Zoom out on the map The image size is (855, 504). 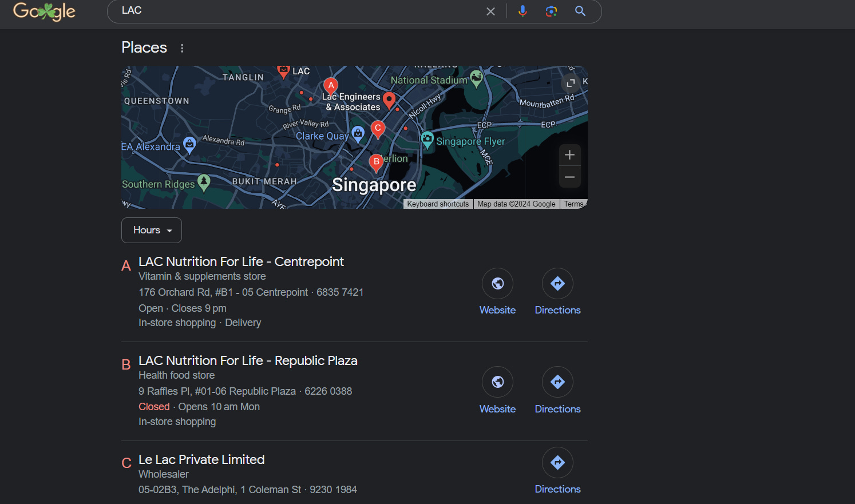569,177
